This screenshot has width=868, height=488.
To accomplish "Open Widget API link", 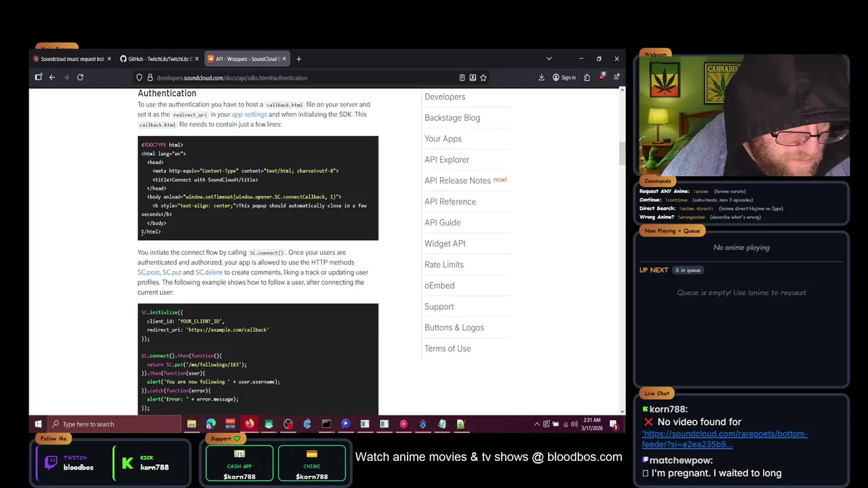I will (445, 244).
